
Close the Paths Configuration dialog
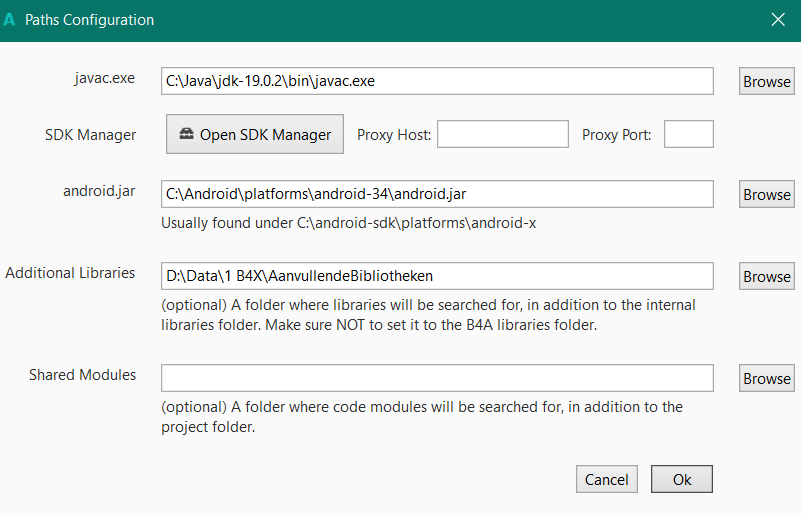coord(778,19)
